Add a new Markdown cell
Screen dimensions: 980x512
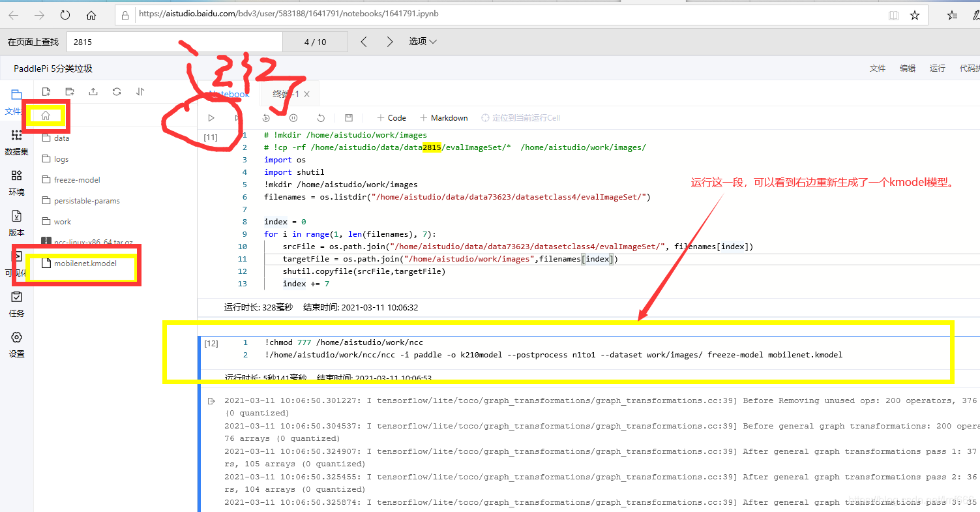(x=443, y=118)
